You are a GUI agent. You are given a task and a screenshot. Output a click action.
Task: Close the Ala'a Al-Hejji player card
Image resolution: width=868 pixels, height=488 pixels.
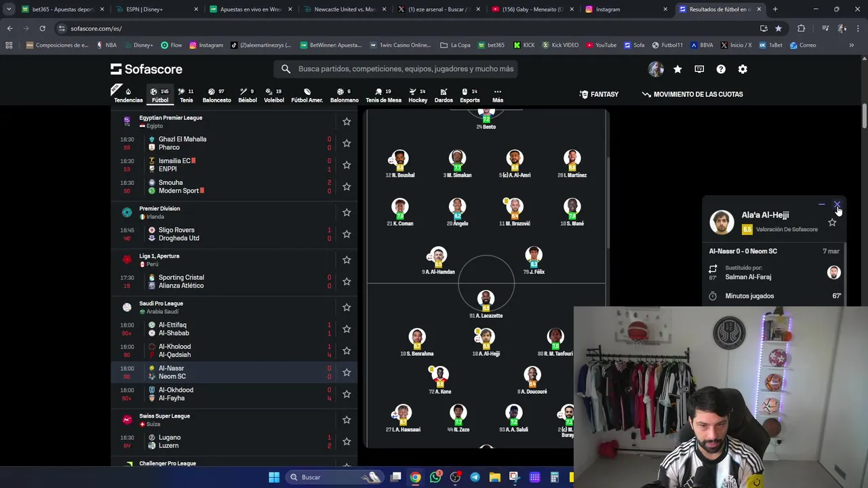pos(837,204)
